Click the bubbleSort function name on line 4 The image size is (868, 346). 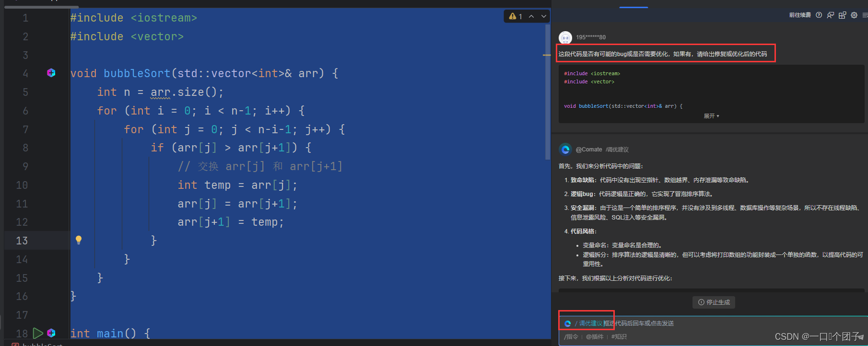[137, 73]
